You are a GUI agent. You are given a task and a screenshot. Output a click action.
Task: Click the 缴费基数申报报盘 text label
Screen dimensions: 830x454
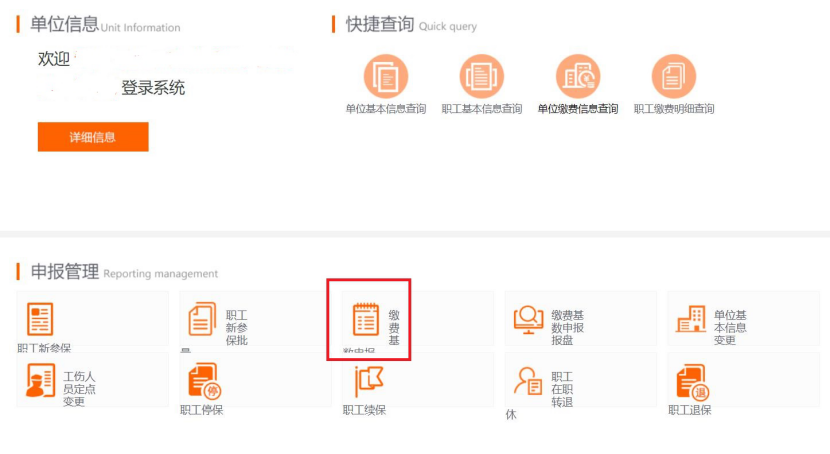[567, 328]
